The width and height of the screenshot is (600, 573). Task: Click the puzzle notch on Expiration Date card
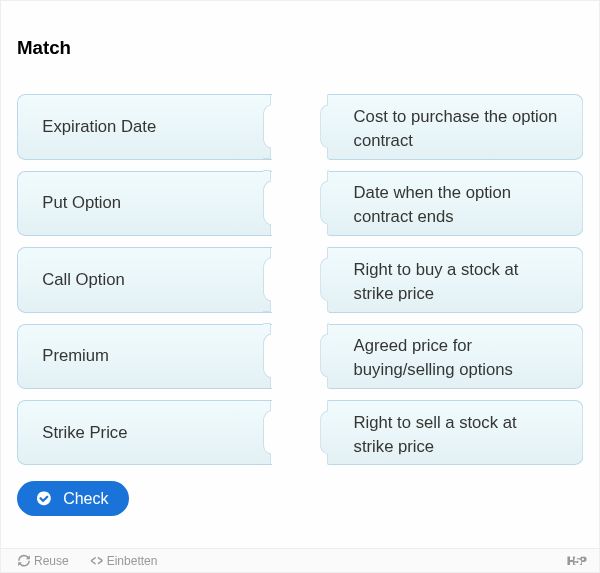coord(267,127)
